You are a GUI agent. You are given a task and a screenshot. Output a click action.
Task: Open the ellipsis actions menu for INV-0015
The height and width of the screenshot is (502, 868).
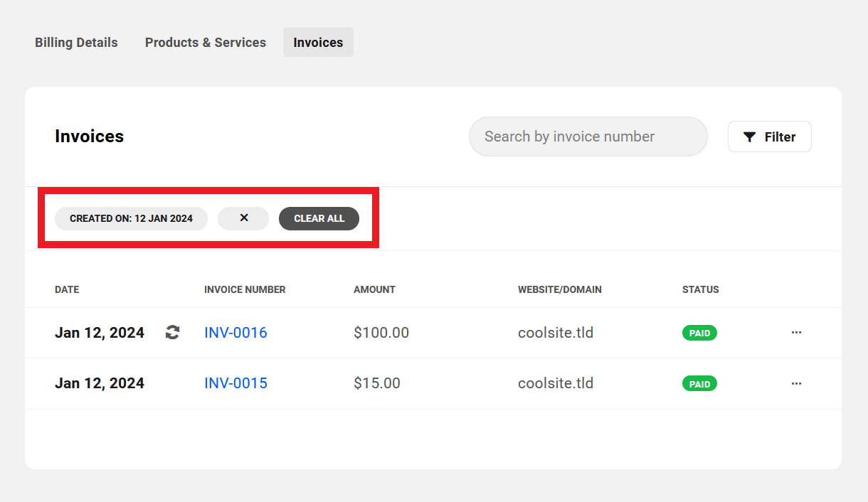pos(796,383)
